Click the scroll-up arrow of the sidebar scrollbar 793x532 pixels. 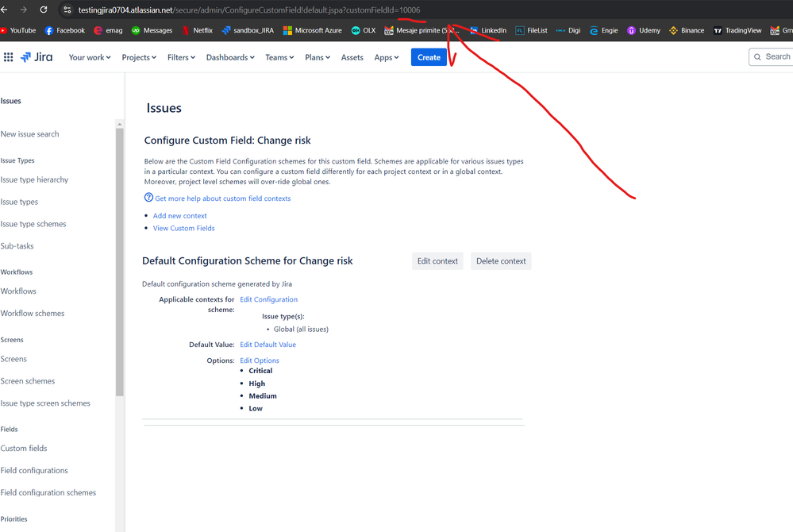(x=119, y=124)
